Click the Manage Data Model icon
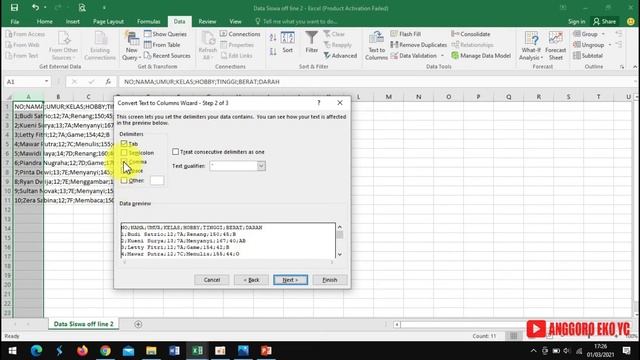Image resolution: width=640 pixels, height=360 pixels. point(455,56)
